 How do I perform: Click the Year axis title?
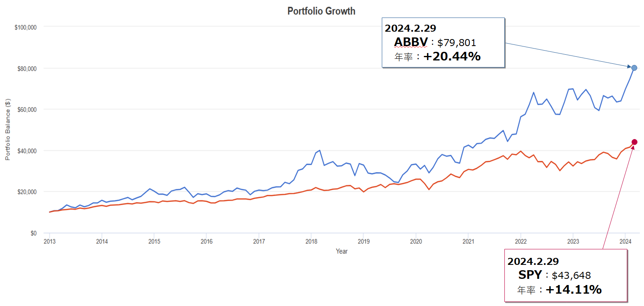(x=341, y=251)
